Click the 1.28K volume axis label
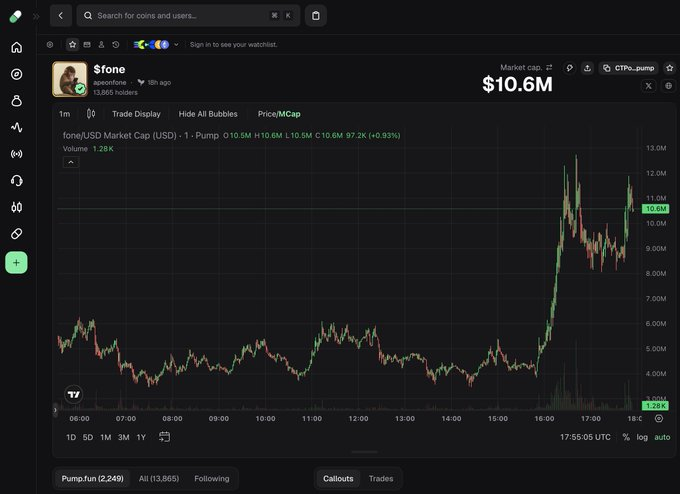This screenshot has width=680, height=494. tap(655, 406)
